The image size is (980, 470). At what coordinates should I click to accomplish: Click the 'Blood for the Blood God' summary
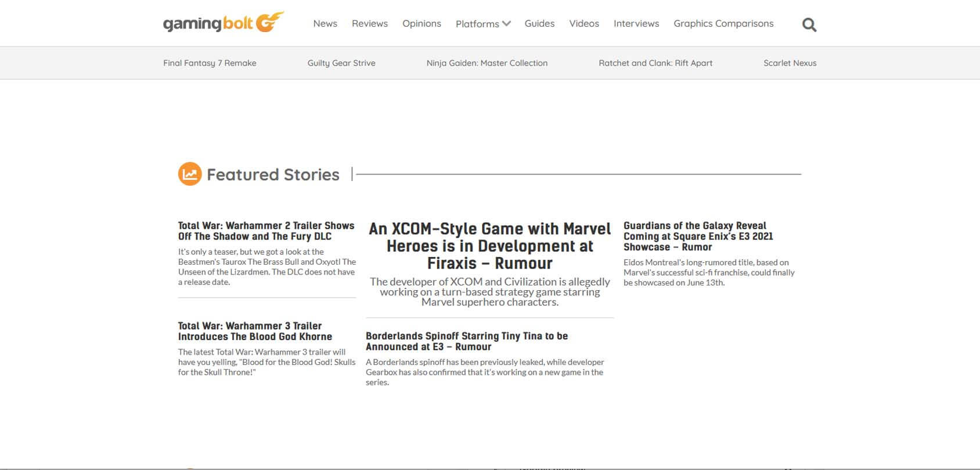pos(266,362)
